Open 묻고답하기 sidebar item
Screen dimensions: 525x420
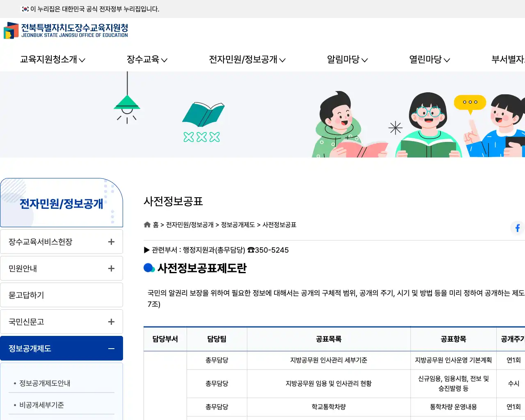62,295
